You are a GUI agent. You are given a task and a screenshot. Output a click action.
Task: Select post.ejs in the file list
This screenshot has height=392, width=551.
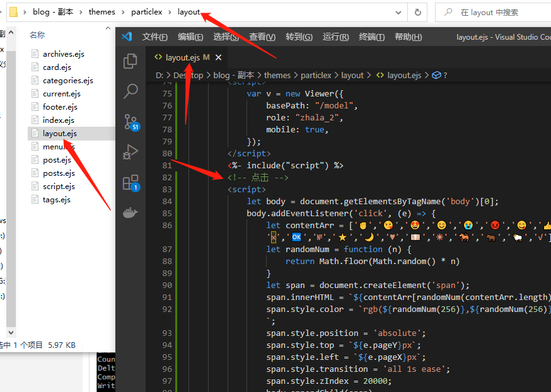[x=57, y=160]
